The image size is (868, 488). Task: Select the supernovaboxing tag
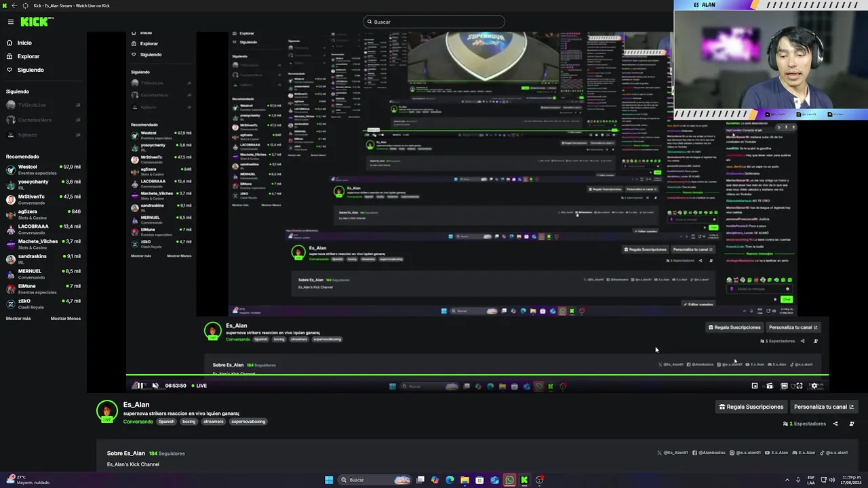tap(248, 422)
